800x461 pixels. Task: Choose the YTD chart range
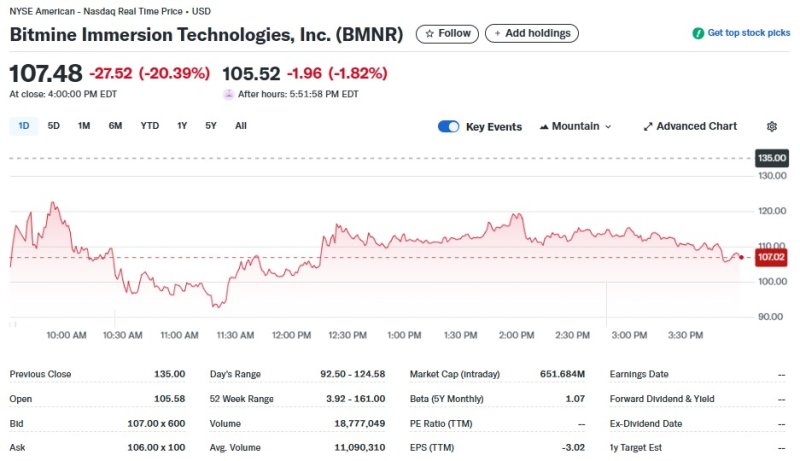tap(149, 126)
